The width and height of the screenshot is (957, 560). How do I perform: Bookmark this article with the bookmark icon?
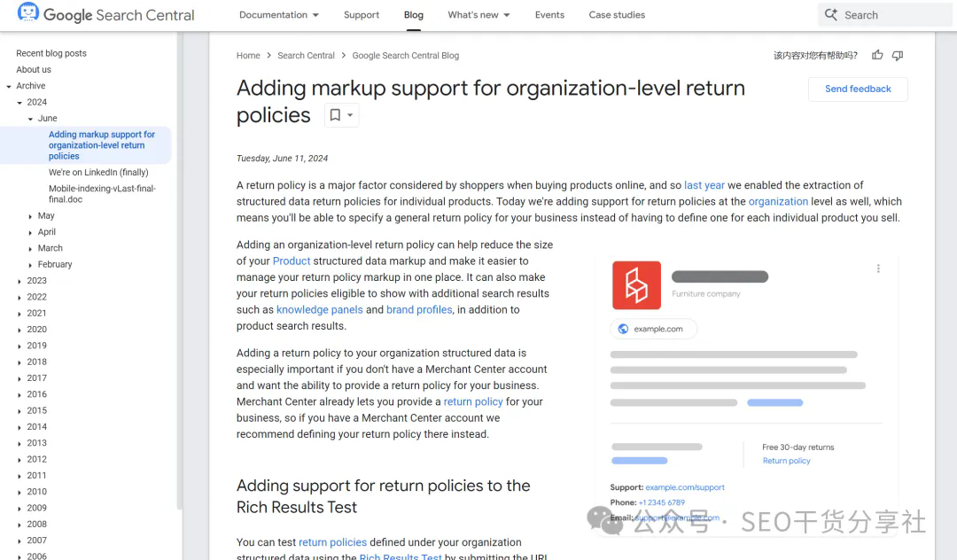[335, 114]
